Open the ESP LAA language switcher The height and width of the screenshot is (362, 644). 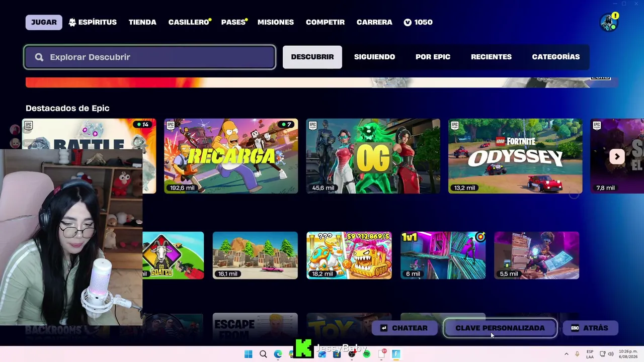[x=590, y=354]
